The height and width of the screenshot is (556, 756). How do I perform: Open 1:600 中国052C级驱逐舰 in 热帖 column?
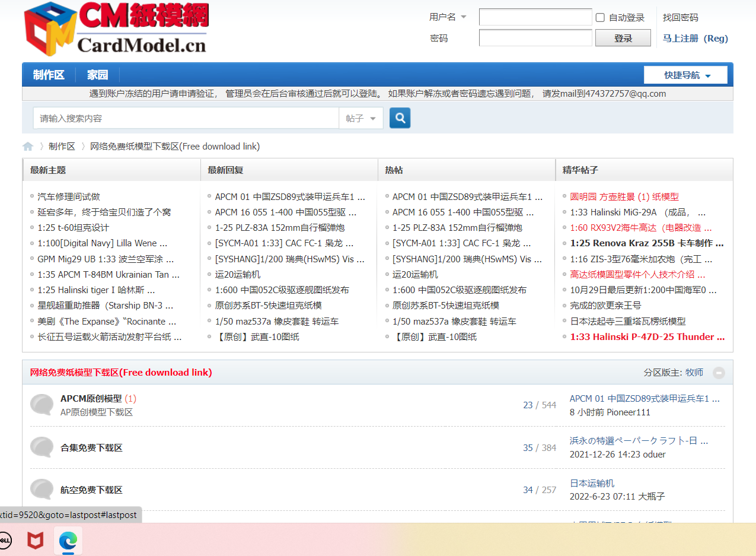point(460,290)
